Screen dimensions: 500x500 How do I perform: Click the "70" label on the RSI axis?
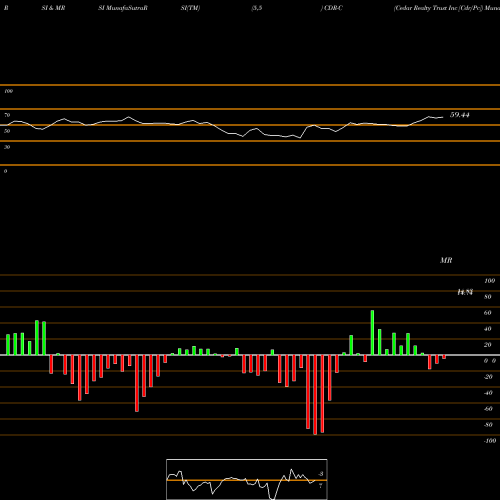point(7,115)
